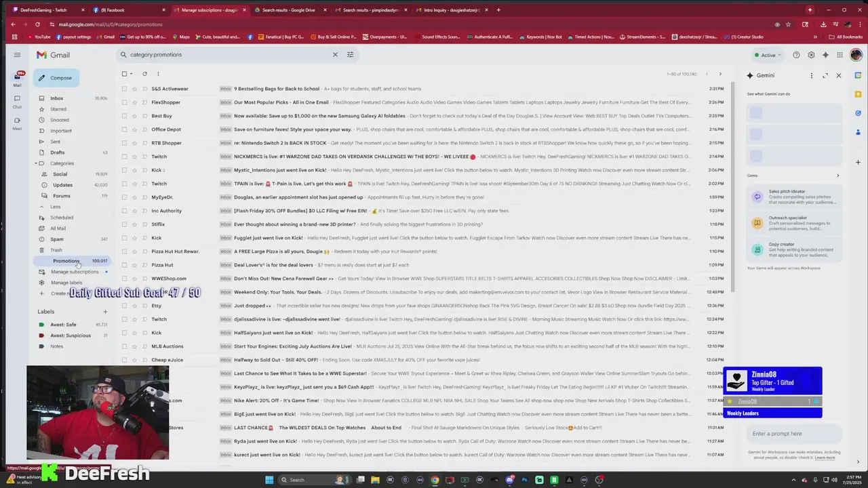Screen dimensions: 868x488
Task: Toggle the Gemini sparkle in the header
Action: point(825,55)
